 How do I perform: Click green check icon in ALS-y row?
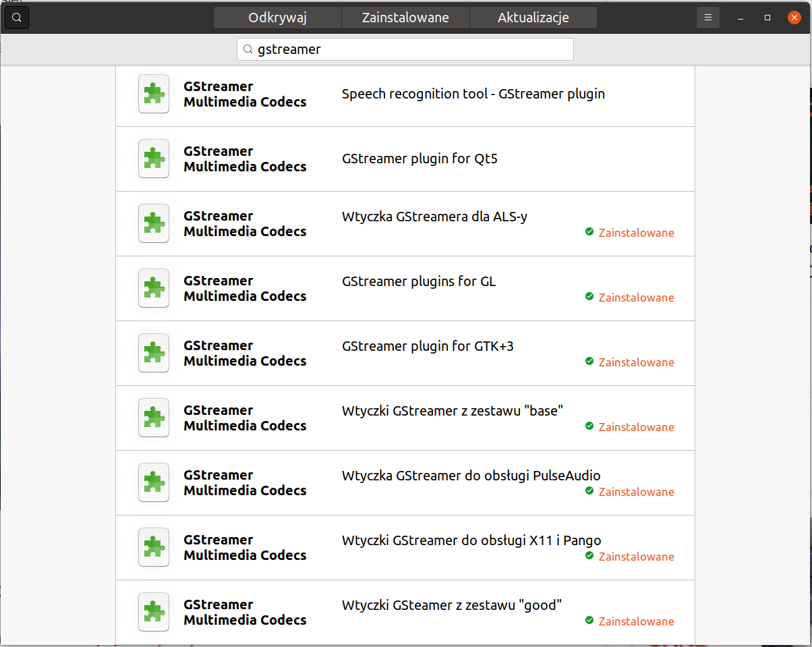589,231
